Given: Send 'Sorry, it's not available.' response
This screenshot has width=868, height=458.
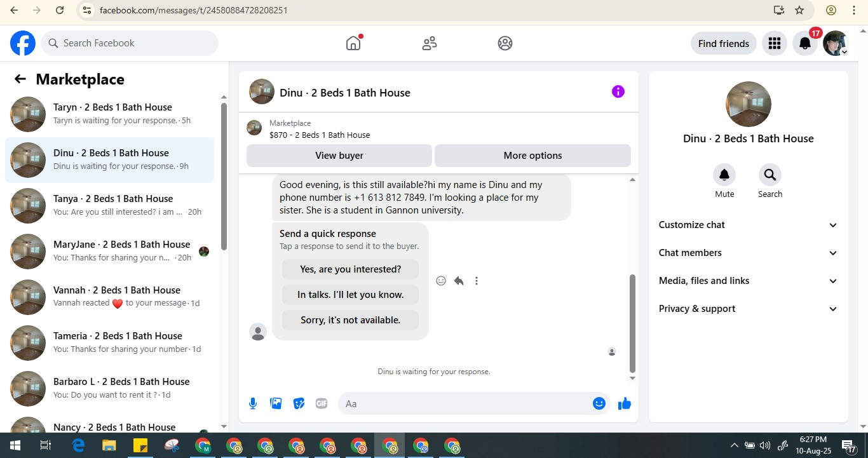Looking at the screenshot, I should point(350,320).
